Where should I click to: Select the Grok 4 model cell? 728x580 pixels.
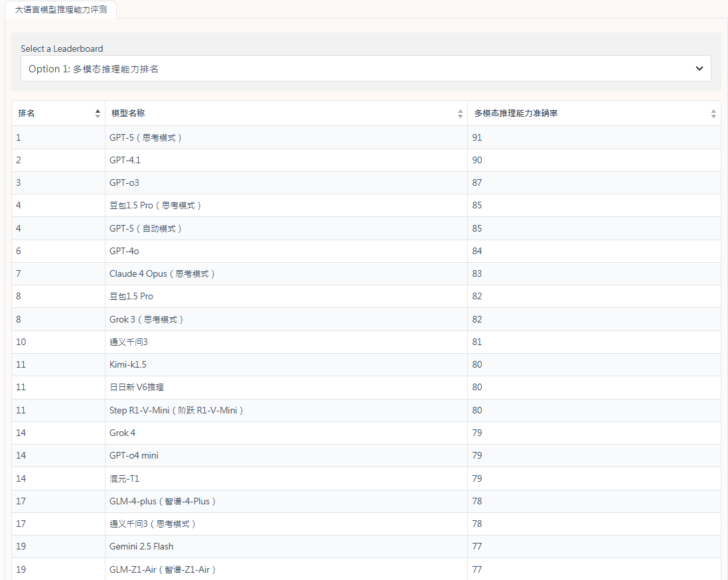[x=122, y=433]
